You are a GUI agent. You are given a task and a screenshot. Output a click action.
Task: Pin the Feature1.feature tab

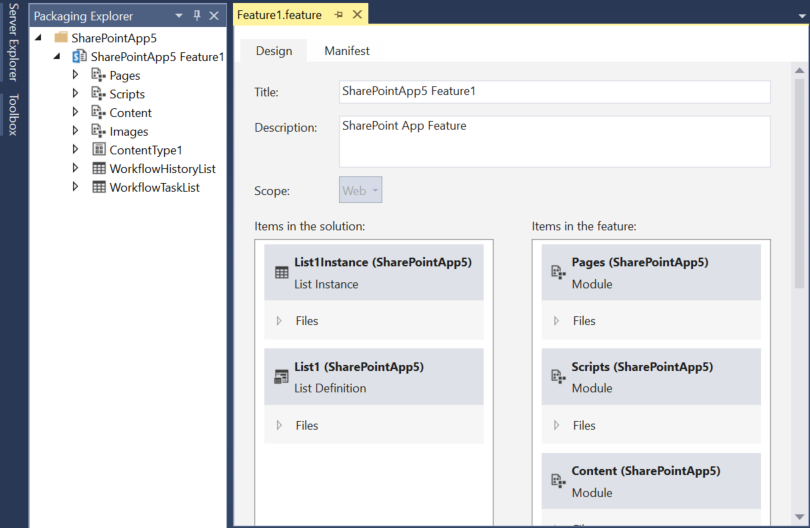(x=339, y=15)
